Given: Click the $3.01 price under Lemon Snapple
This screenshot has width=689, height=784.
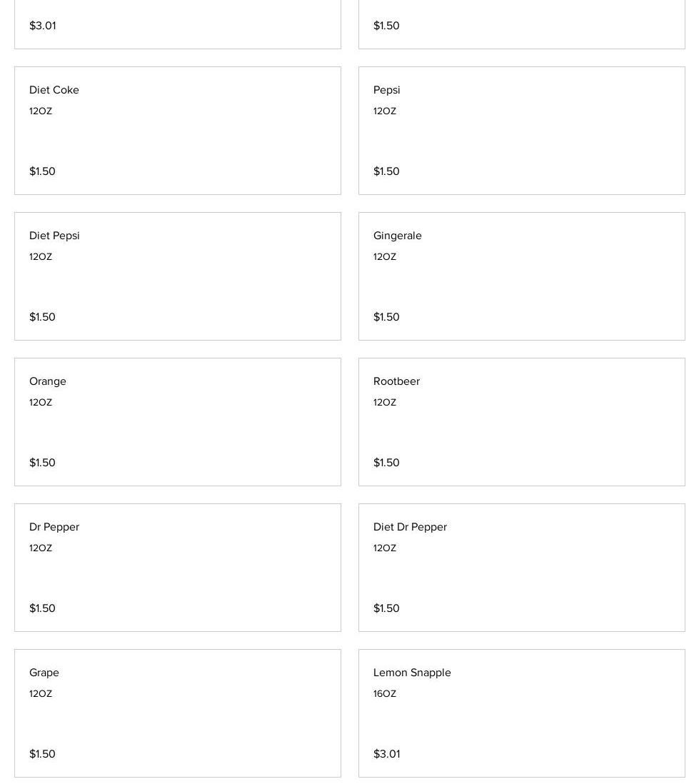Looking at the screenshot, I should pos(386,754).
